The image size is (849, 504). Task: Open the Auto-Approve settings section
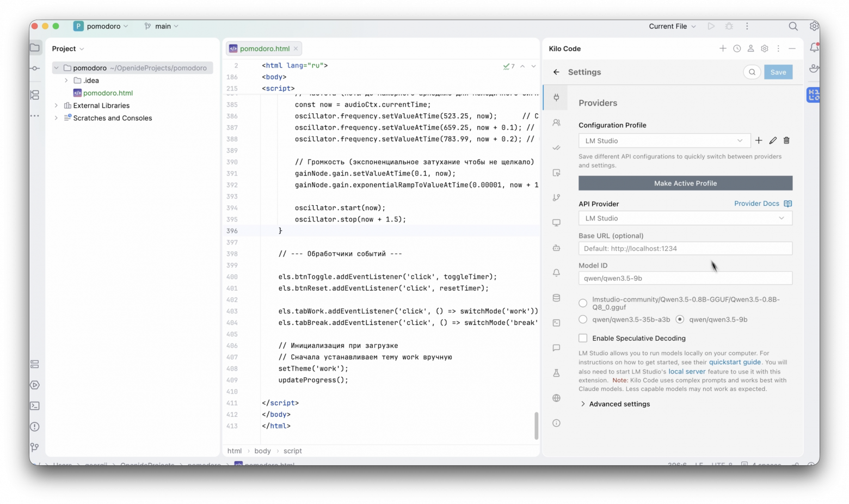coord(556,147)
